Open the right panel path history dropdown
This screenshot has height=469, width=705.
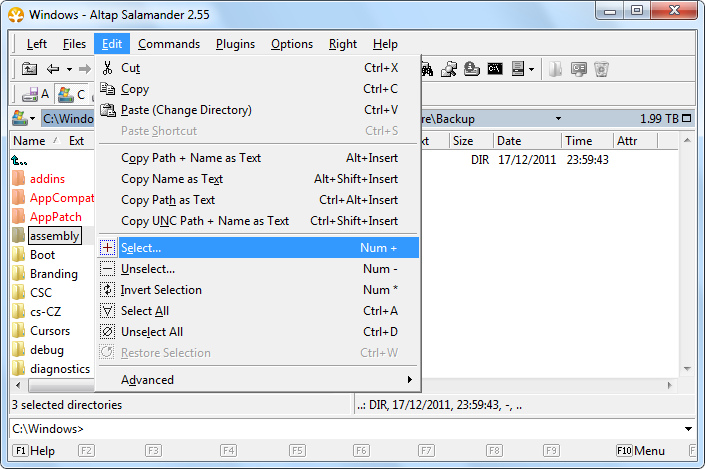(558, 119)
